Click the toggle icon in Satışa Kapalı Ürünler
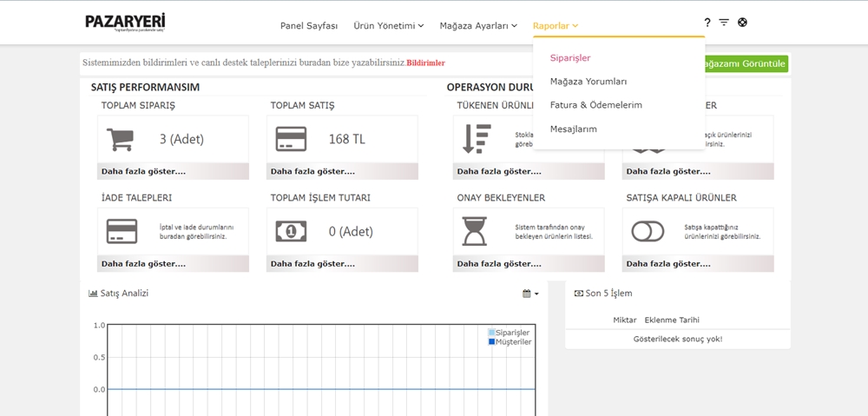 pyautogui.click(x=648, y=232)
